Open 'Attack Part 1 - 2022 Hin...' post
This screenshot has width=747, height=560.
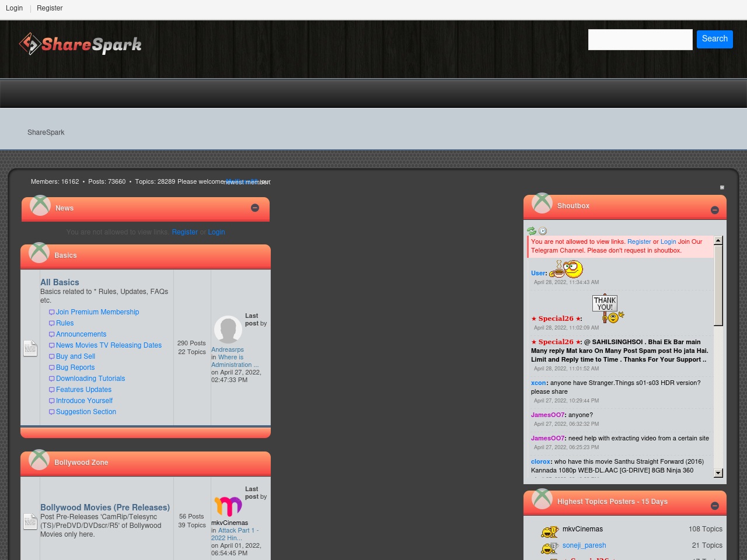point(235,534)
